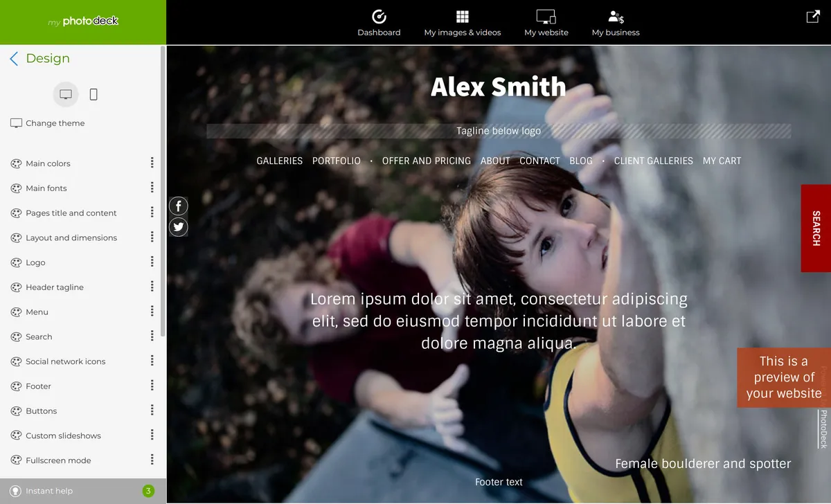831x504 pixels.
Task: Click palette icon beside Main fonts
Action: point(16,188)
